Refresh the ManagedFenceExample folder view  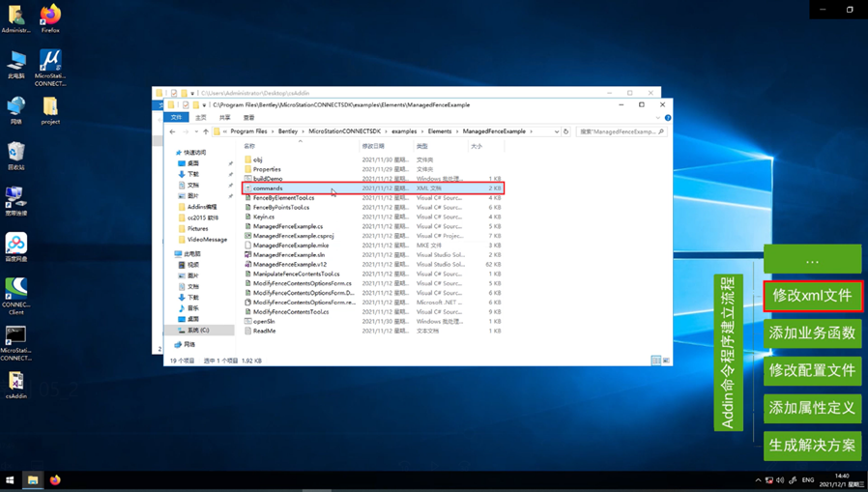[x=565, y=131]
